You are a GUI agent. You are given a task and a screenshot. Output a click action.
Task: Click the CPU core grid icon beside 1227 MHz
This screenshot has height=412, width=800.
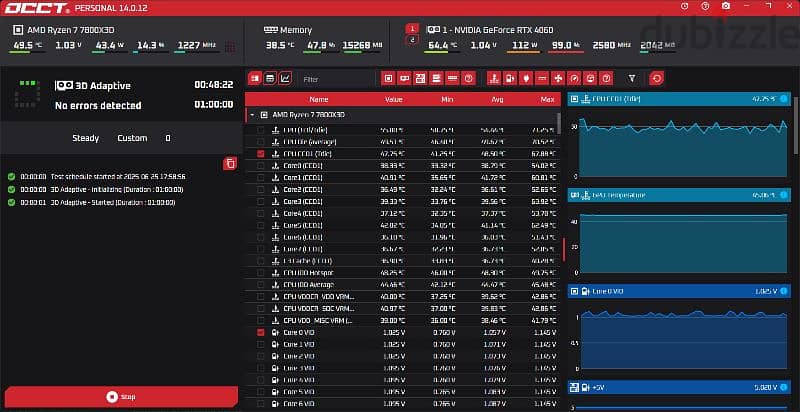[x=231, y=47]
